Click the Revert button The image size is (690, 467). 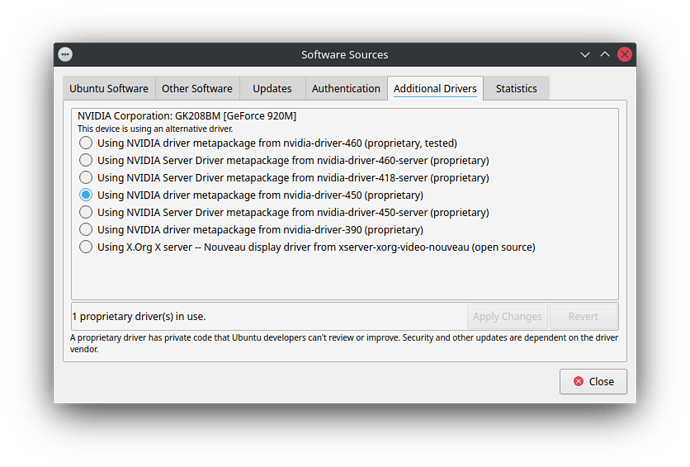coord(583,317)
